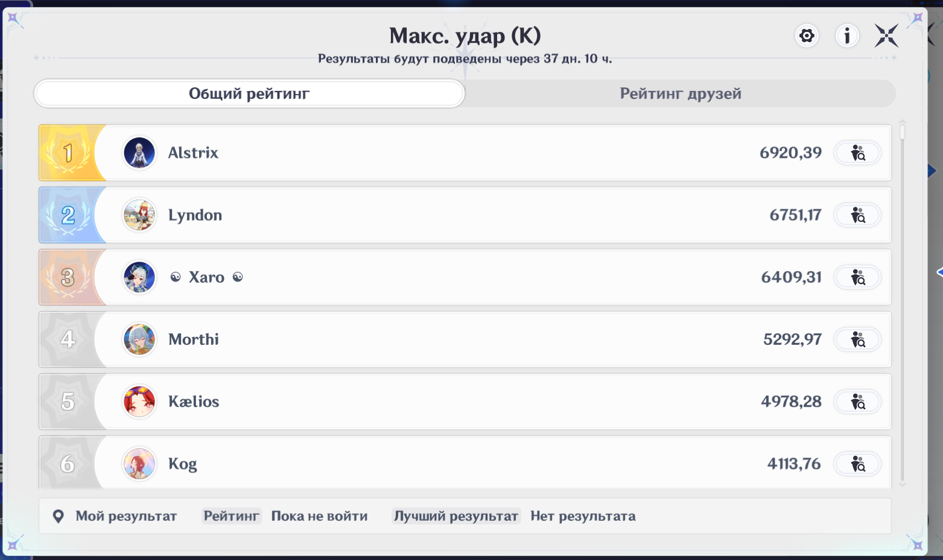The height and width of the screenshot is (560, 943).
Task: Switch to the Рейтинг друзей tab
Action: point(681,93)
